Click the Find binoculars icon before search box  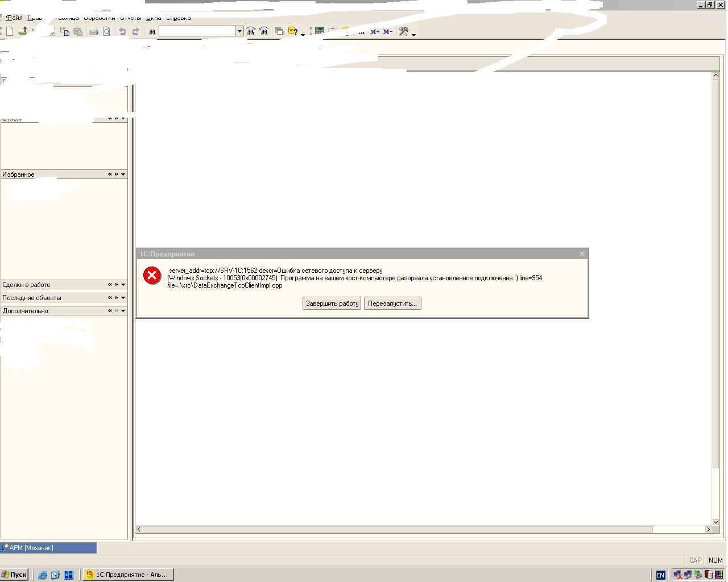(x=152, y=31)
